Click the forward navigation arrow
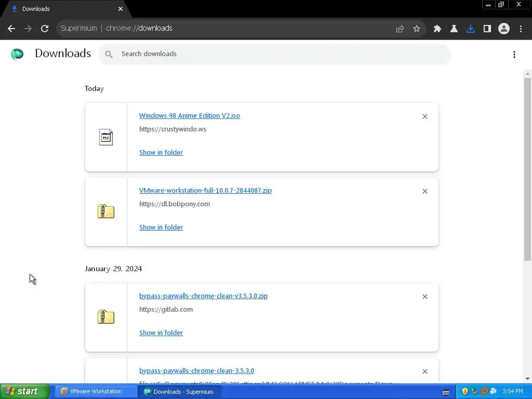The height and width of the screenshot is (399, 532). (x=28, y=29)
